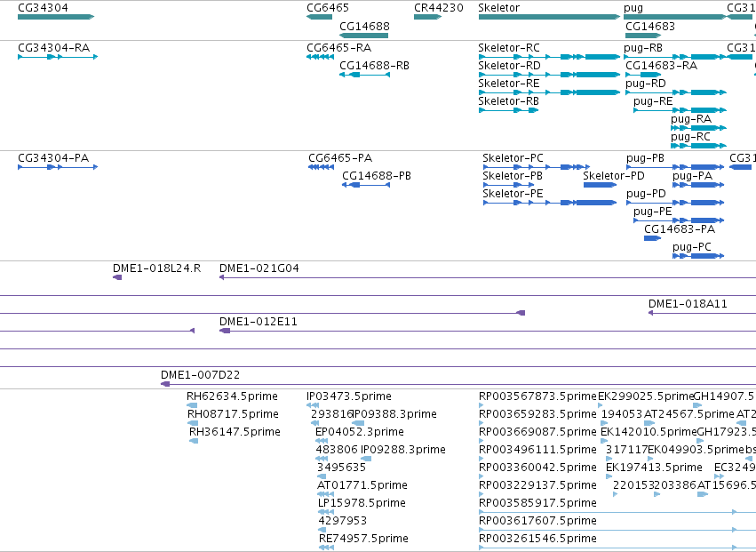
Task: Open EST IP09288.3prime
Action: point(403,451)
